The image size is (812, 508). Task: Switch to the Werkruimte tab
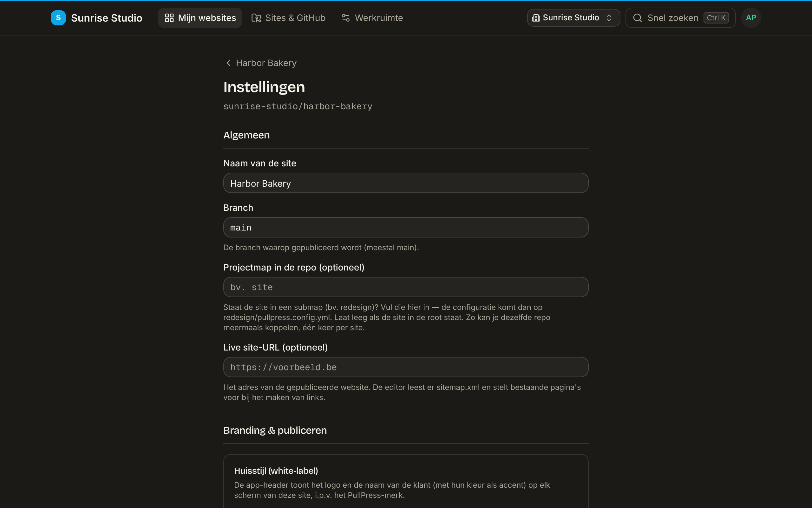click(x=372, y=18)
